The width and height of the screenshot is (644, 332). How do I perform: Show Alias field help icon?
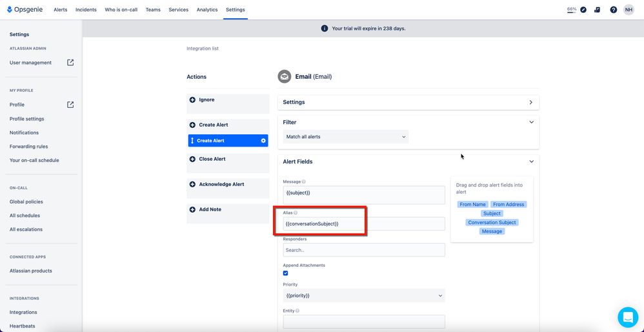296,213
